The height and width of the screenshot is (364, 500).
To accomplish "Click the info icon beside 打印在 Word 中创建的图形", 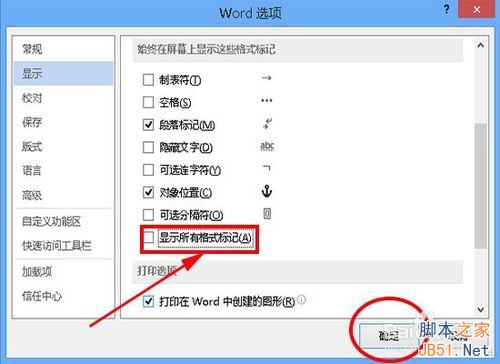I will [301, 299].
